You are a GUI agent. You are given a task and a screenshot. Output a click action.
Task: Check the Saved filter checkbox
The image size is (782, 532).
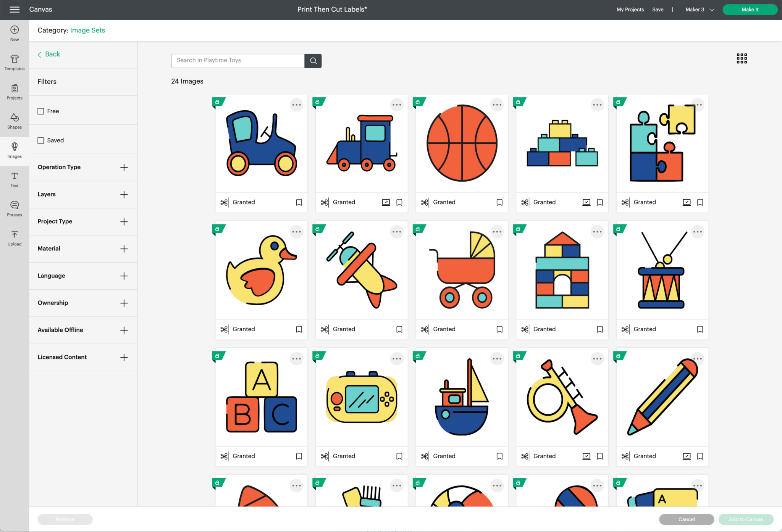[x=41, y=140]
